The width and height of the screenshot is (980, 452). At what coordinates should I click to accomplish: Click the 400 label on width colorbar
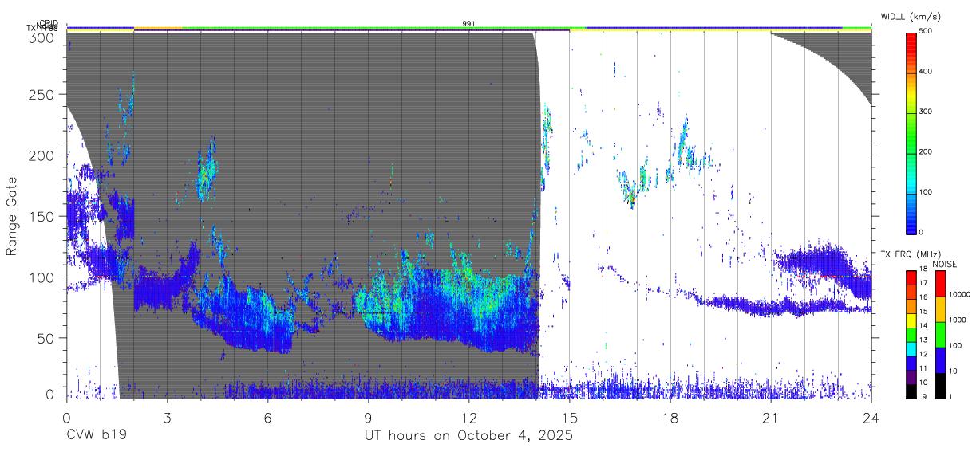pos(926,72)
